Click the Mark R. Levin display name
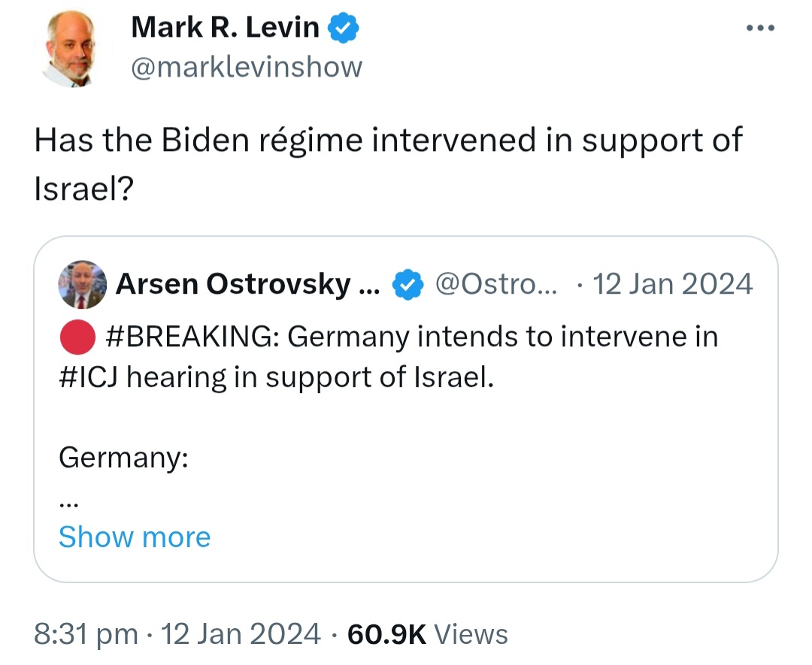The height and width of the screenshot is (665, 812). (226, 27)
